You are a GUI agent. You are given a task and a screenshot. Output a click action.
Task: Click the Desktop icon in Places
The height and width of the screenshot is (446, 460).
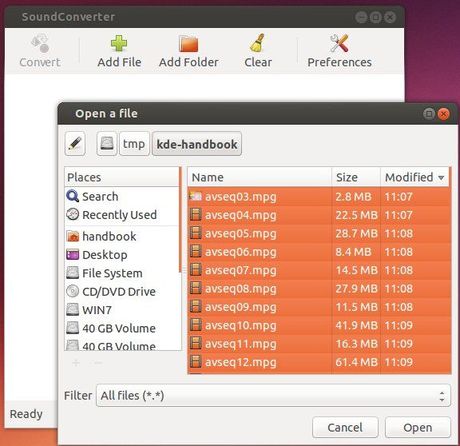(x=73, y=255)
